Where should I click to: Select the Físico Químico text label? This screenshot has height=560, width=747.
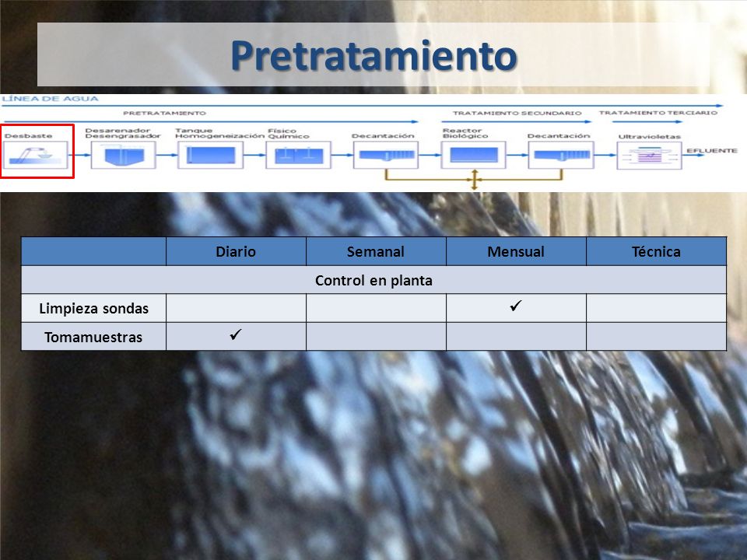pos(288,134)
